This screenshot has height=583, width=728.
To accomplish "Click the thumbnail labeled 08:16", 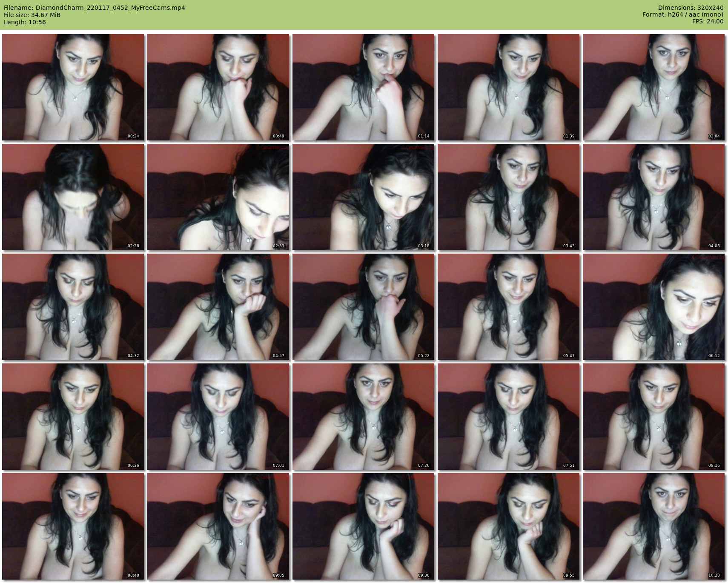I will click(654, 417).
